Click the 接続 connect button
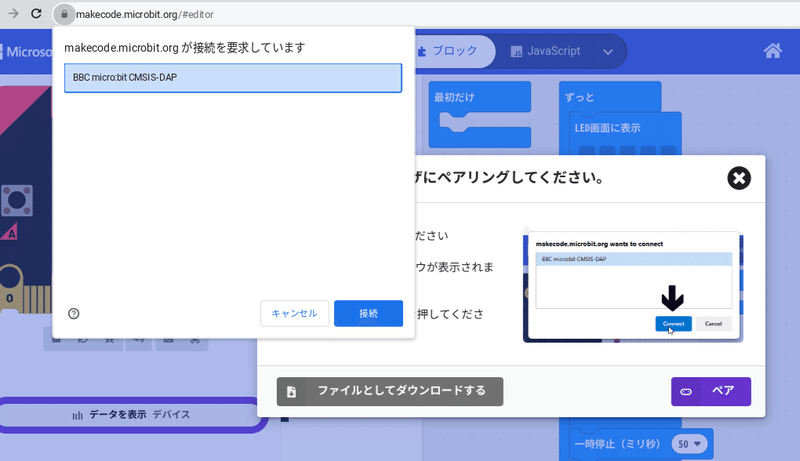Screen dimensions: 800x461 pyautogui.click(x=368, y=313)
